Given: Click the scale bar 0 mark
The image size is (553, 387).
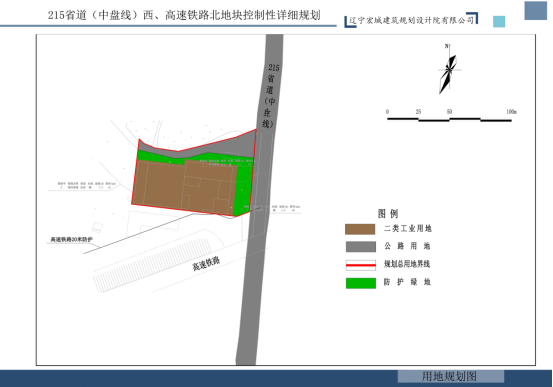Looking at the screenshot, I should click(387, 112).
